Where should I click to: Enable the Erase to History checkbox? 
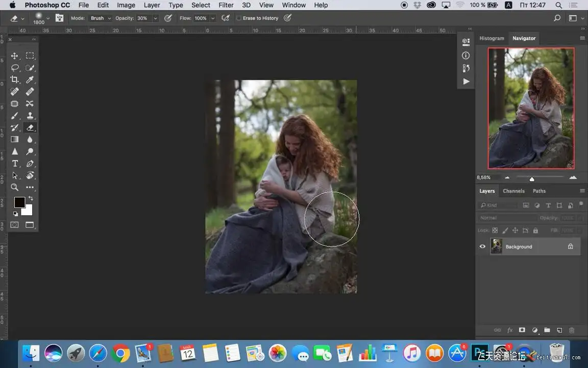tap(238, 18)
